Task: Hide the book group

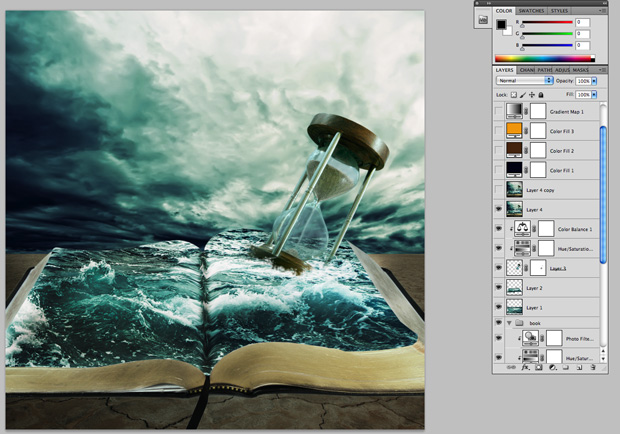Action: click(x=499, y=323)
